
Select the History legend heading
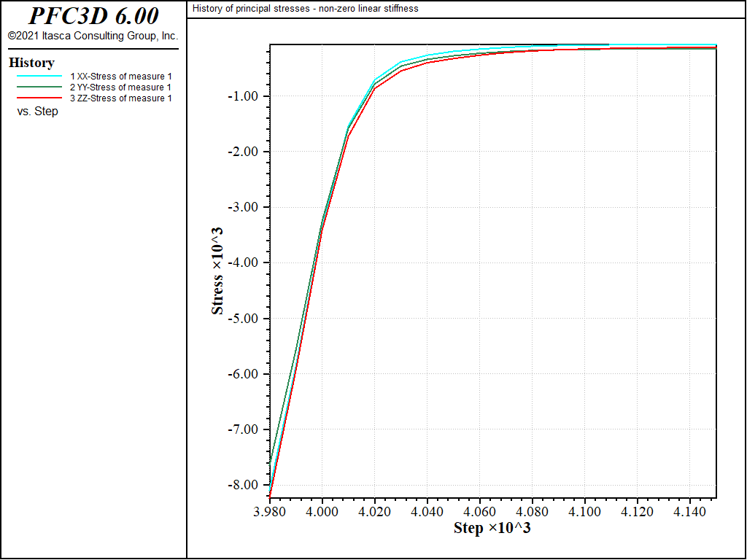31,63
